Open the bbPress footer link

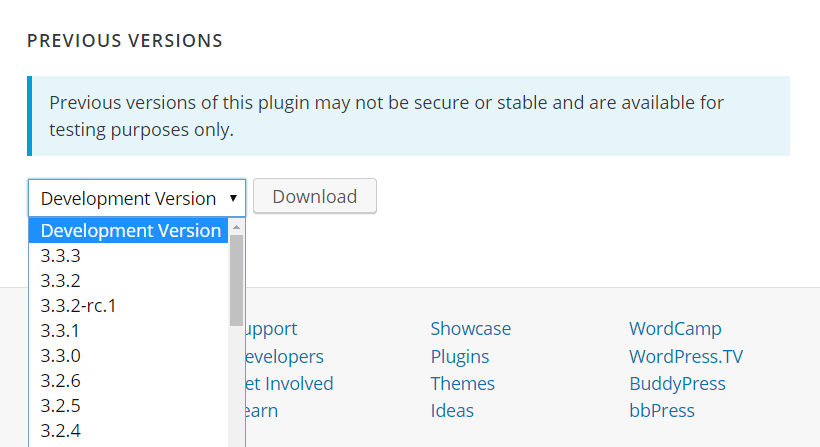click(x=661, y=410)
